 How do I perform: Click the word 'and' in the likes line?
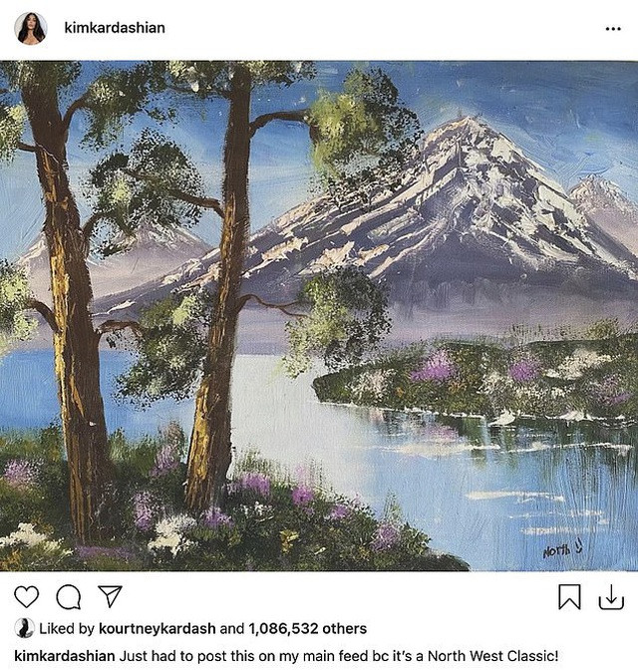coord(231,629)
